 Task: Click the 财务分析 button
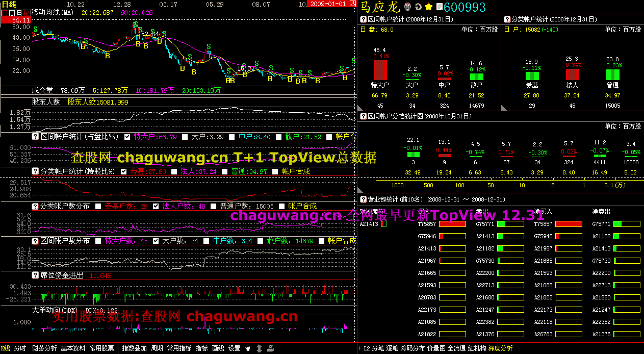click(x=44, y=348)
